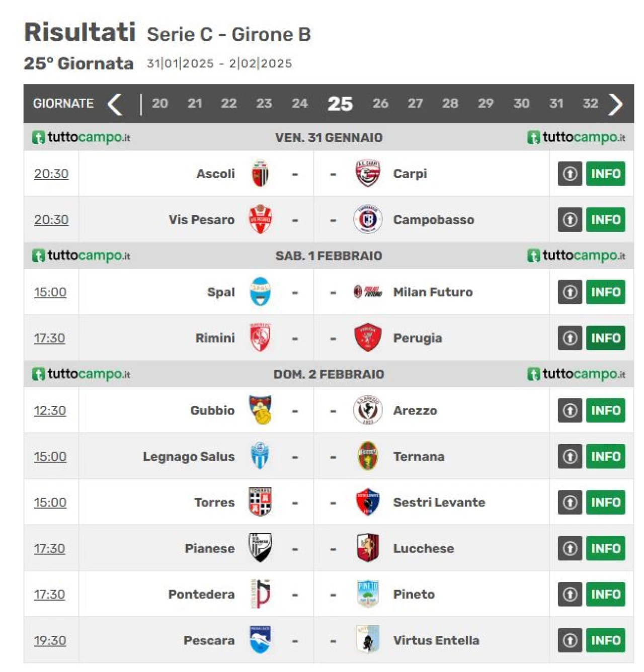The width and height of the screenshot is (644, 672).
Task: Open INFO for Ascoli vs Carpi
Action: click(605, 174)
